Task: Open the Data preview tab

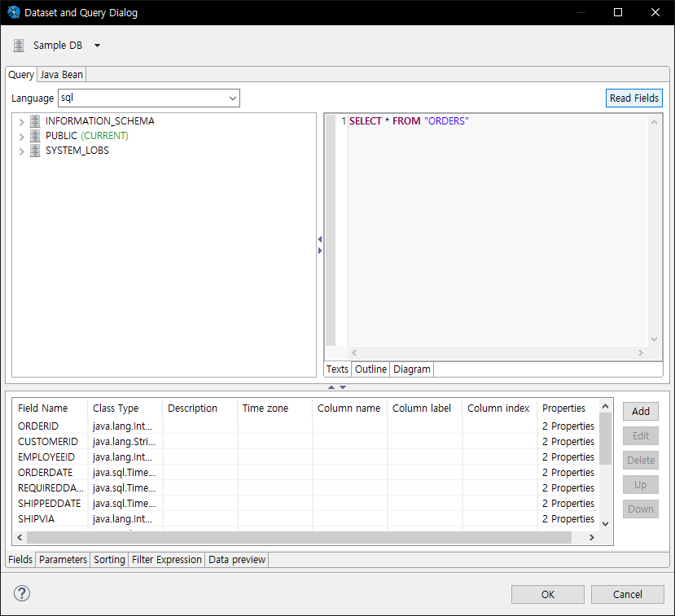Action: [x=237, y=560]
